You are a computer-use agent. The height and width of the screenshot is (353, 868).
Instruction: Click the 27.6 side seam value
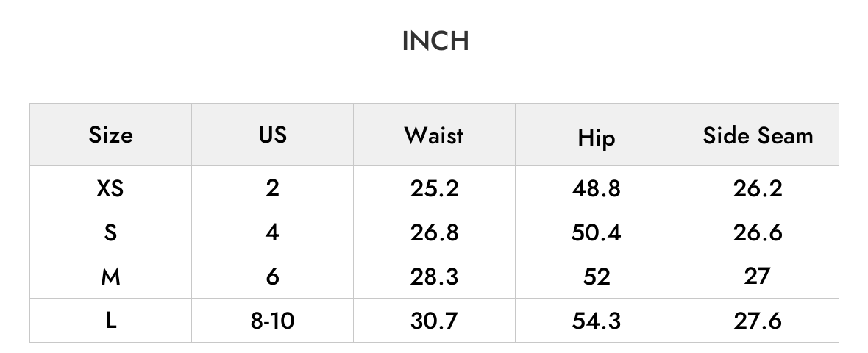tap(758, 321)
